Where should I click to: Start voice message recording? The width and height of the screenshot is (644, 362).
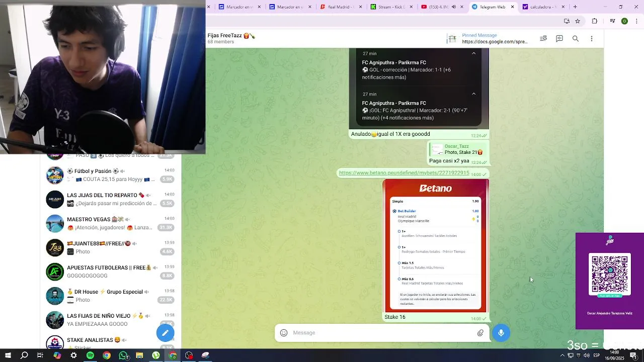(x=501, y=333)
